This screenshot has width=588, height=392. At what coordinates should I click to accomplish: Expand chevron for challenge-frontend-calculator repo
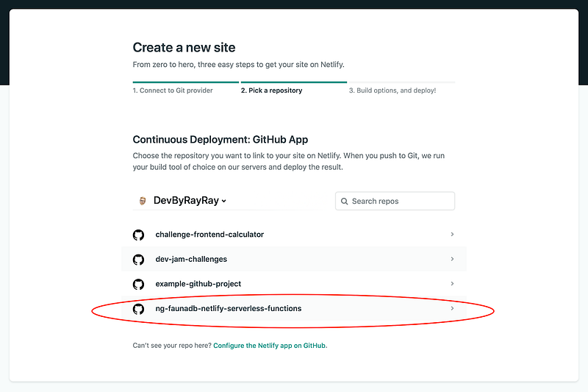[x=452, y=234]
